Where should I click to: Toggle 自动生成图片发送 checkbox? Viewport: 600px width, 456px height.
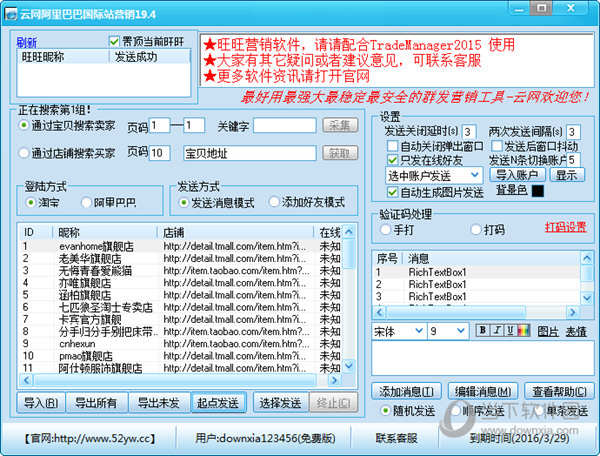392,192
